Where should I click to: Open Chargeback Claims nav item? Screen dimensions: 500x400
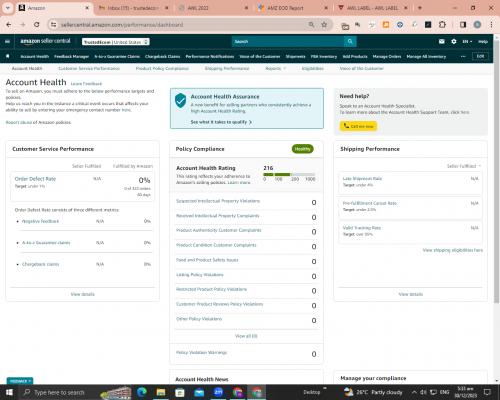162,56
